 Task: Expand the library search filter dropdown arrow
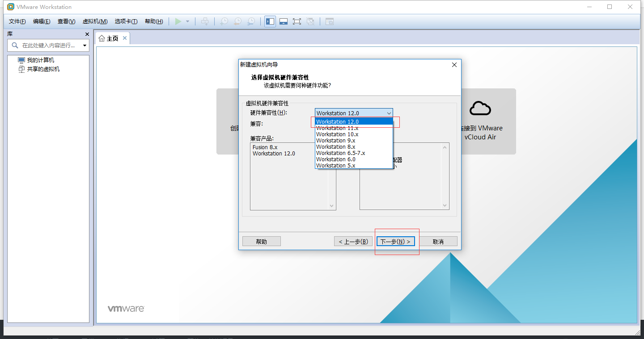tap(85, 46)
